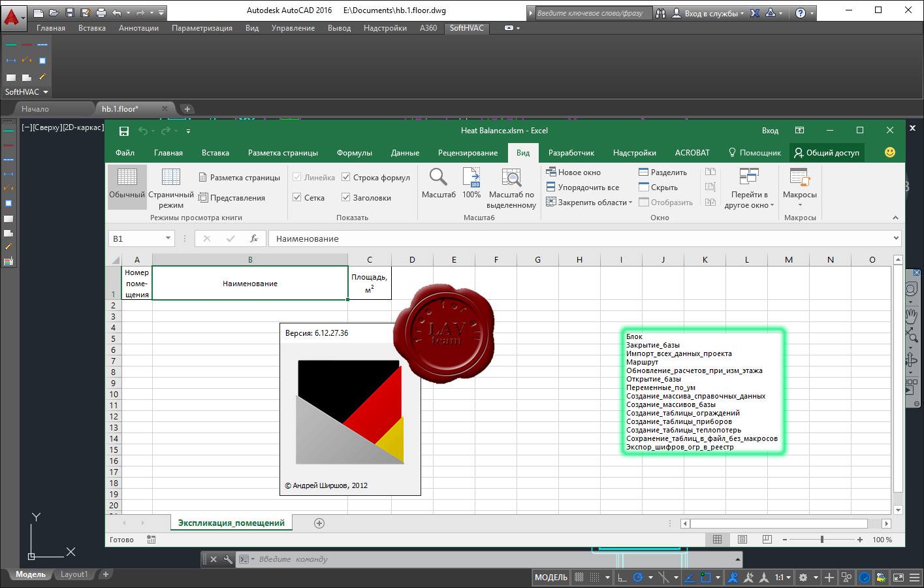This screenshot has height=588, width=924.
Task: Expand the Excel formula bar
Action: [896, 238]
